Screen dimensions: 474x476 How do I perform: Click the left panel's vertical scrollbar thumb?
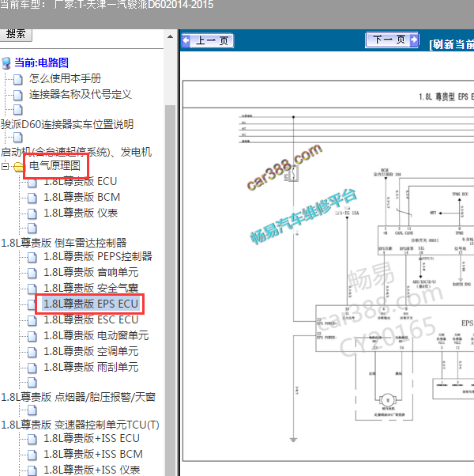pos(170,290)
